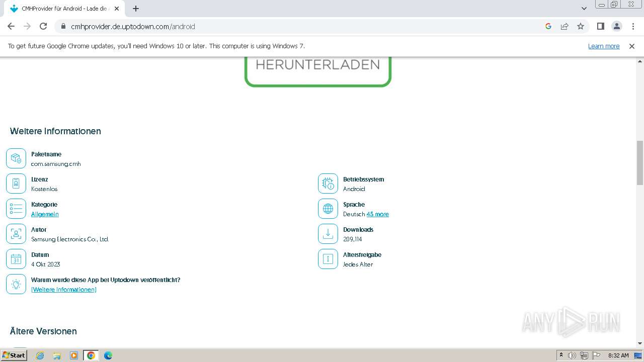Open the Weitere Informationen link
The width and height of the screenshot is (644, 362).
64,290
